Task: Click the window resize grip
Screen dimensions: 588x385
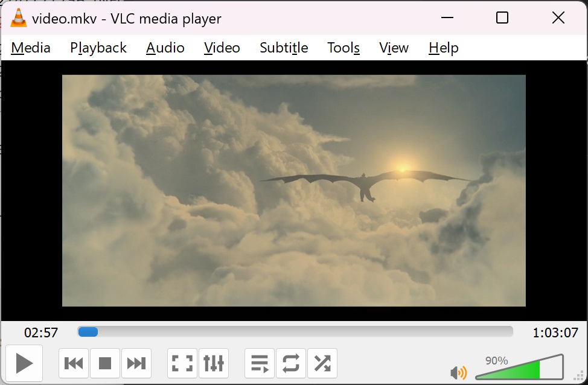Action: [580, 376]
